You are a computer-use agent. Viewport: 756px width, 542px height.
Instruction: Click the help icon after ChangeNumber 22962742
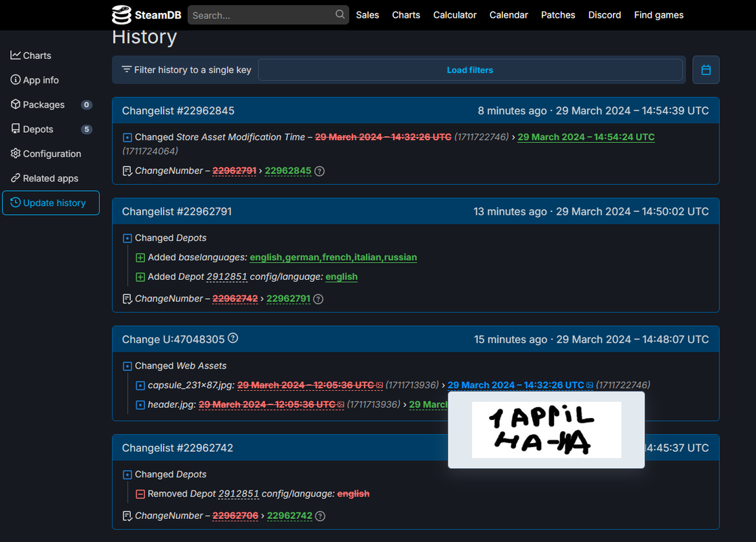(320, 516)
